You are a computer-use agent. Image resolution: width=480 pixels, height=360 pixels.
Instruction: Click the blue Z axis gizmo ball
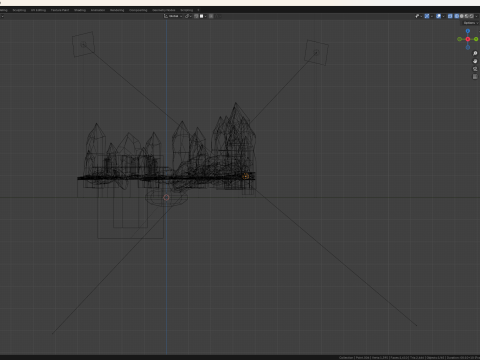pyautogui.click(x=468, y=31)
